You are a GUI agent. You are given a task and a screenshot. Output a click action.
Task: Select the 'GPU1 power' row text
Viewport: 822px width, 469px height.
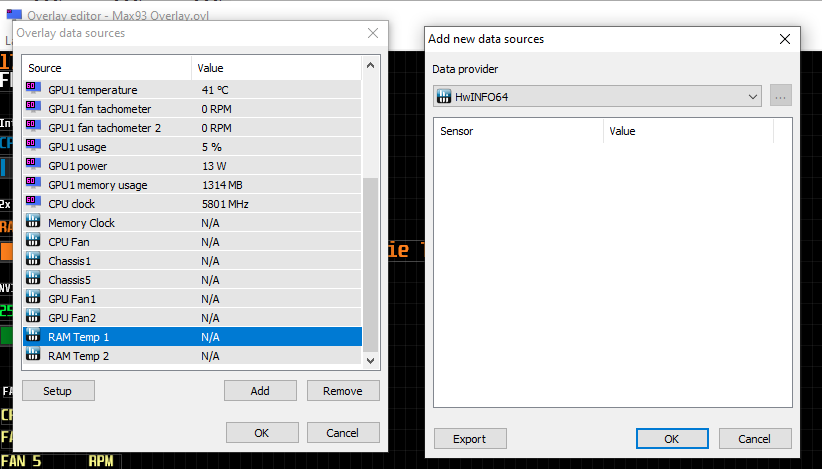(78, 166)
